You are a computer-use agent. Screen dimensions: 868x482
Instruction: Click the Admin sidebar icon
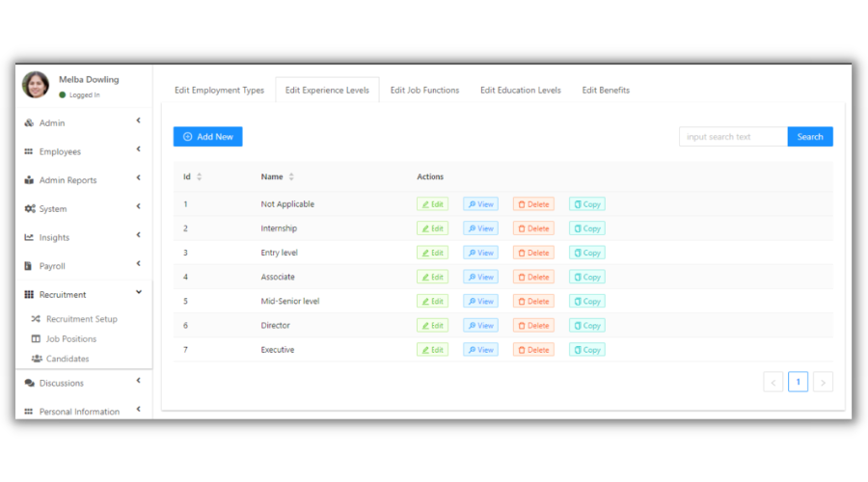click(29, 123)
